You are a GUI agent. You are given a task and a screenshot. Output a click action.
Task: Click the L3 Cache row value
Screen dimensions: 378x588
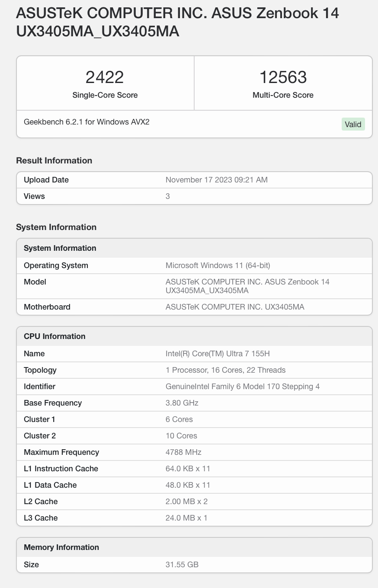click(x=186, y=518)
